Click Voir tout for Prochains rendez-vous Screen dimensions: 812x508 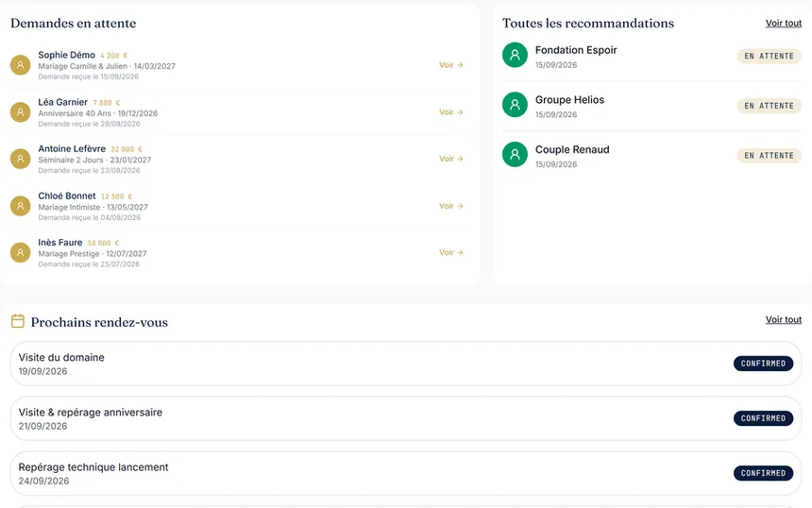[783, 319]
